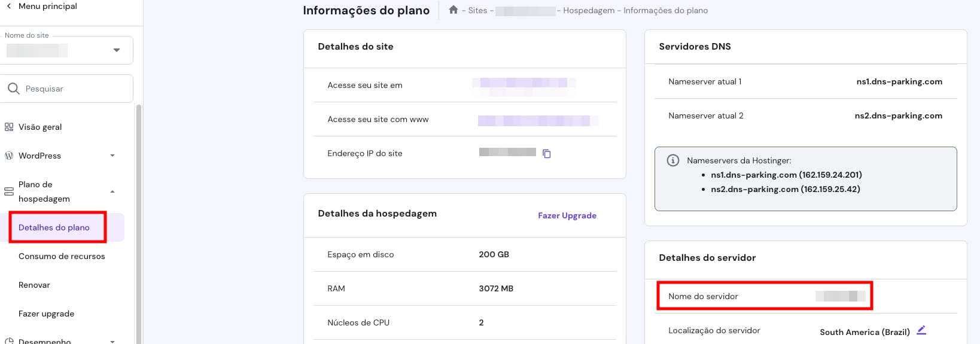
Task: Expand the WordPress menu section
Action: 112,156
